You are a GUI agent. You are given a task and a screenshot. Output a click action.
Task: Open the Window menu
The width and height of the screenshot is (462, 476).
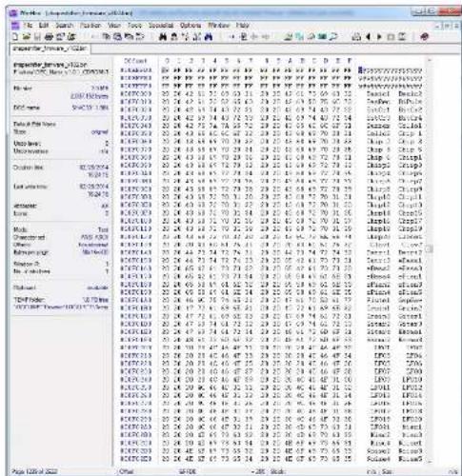tap(219, 25)
